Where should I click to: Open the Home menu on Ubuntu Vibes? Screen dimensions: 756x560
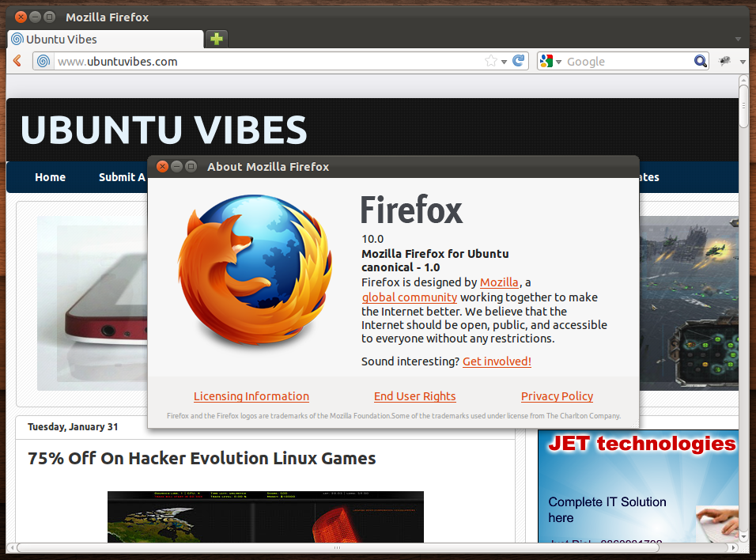coord(50,177)
